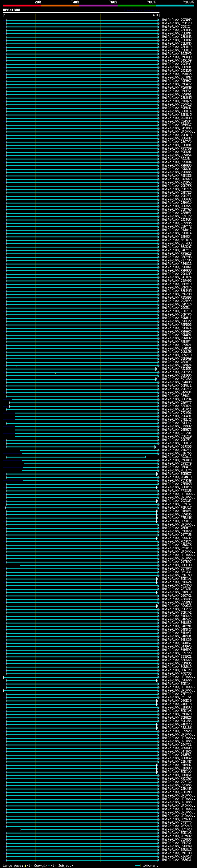Select hit label UniRef100_P90633
This screenshot has height=868, width=197.
[x=177, y=606]
